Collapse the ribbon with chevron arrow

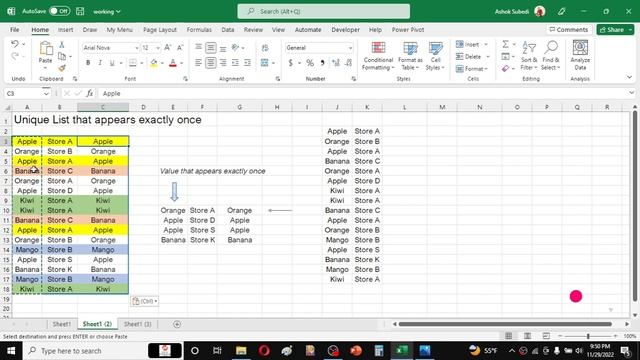[629, 77]
